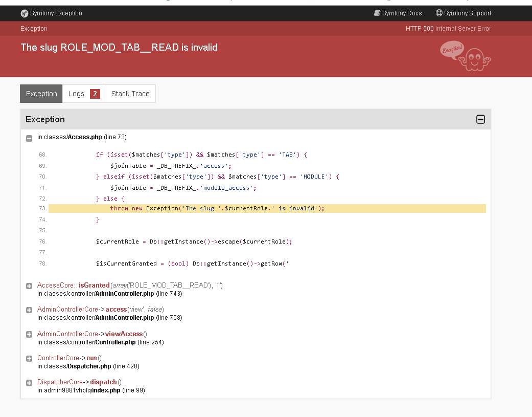Expand the AccessCore::isGranted trace entry
The height and width of the screenshot is (417, 532).
[29, 286]
